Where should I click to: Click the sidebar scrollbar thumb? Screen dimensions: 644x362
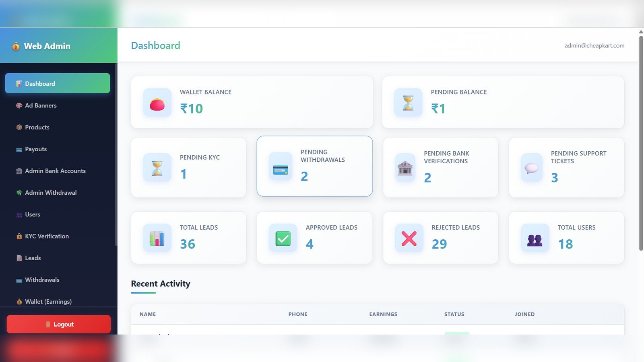pos(116,154)
